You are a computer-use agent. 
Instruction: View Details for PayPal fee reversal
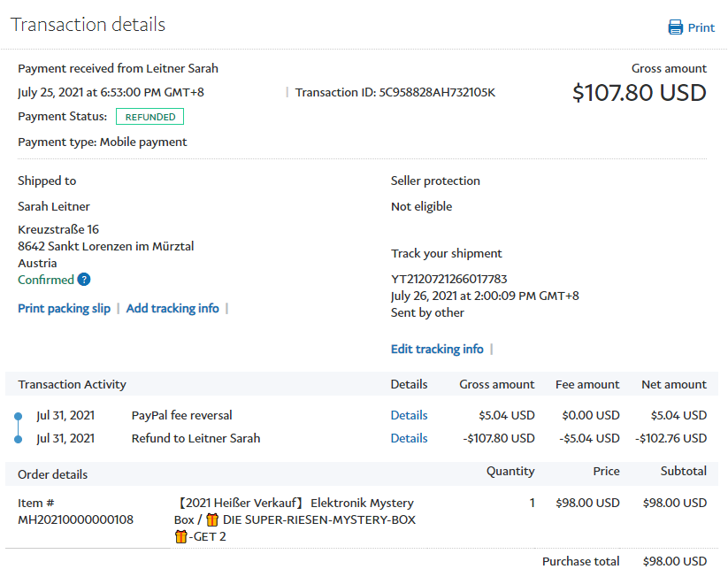[409, 415]
